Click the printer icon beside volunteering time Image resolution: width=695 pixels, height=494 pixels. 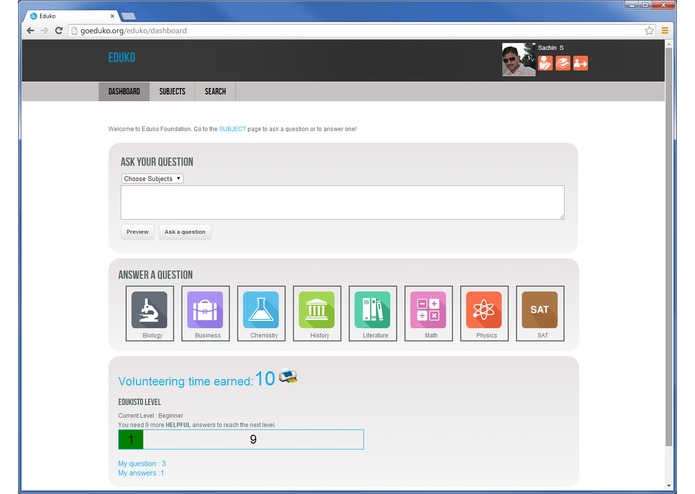click(288, 376)
